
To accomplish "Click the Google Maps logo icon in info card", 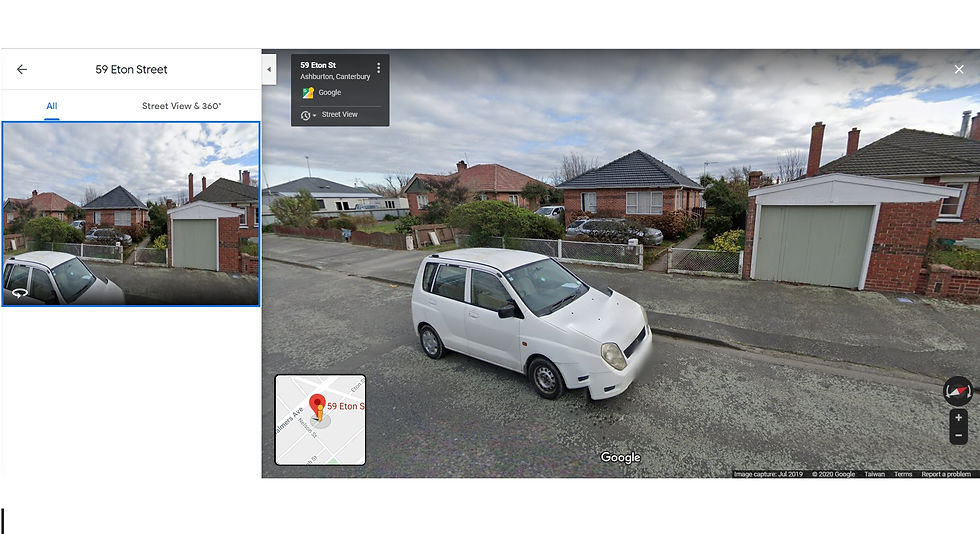I will tap(308, 93).
